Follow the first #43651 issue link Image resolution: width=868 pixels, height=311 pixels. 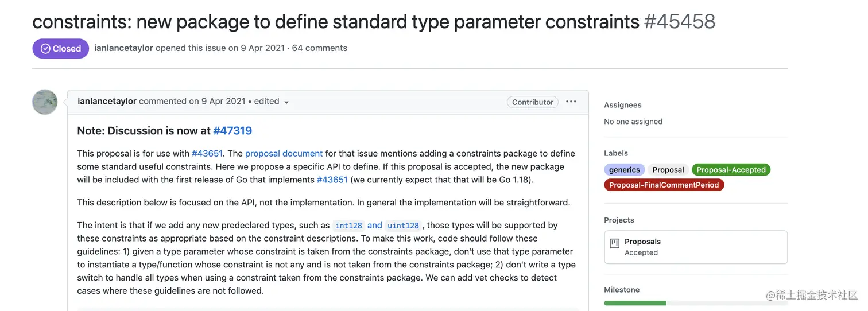pyautogui.click(x=207, y=154)
